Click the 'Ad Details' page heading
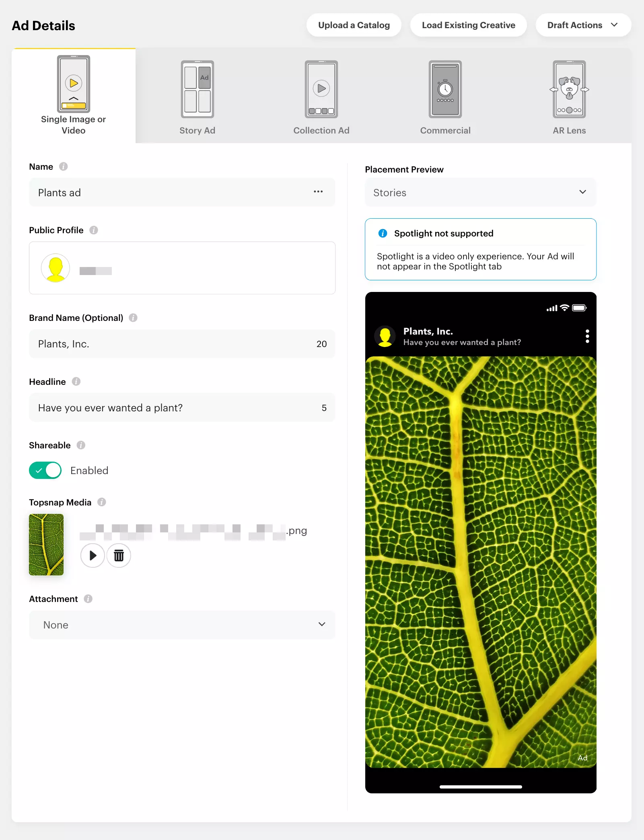 click(x=43, y=25)
